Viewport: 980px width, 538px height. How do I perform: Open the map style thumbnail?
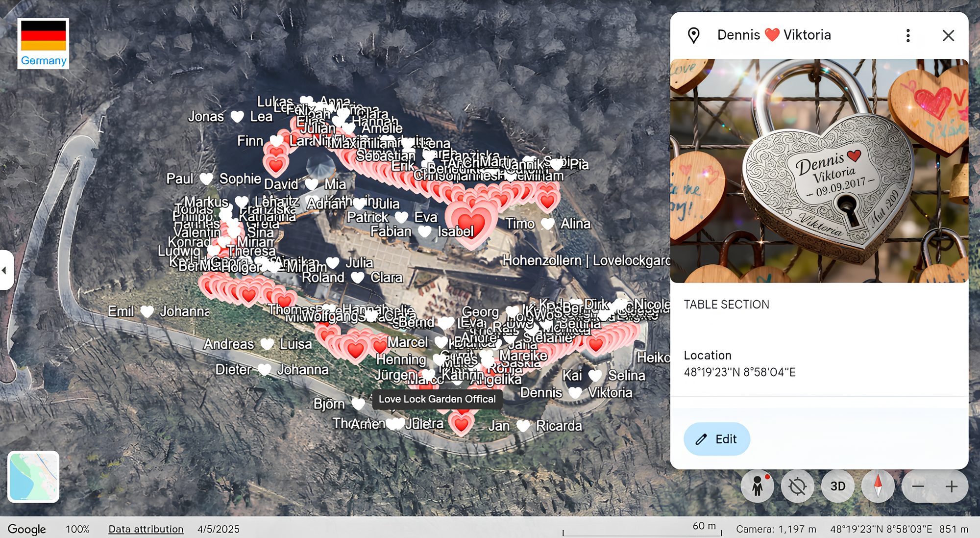click(x=33, y=477)
